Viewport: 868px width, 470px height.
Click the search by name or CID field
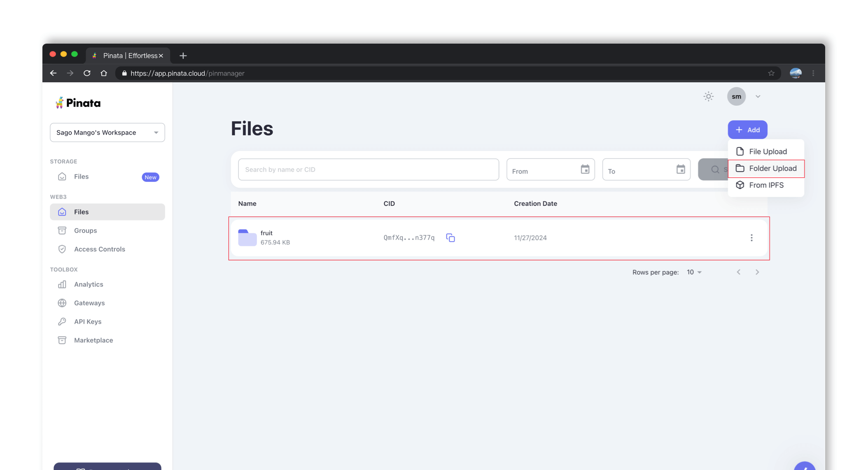(x=369, y=170)
